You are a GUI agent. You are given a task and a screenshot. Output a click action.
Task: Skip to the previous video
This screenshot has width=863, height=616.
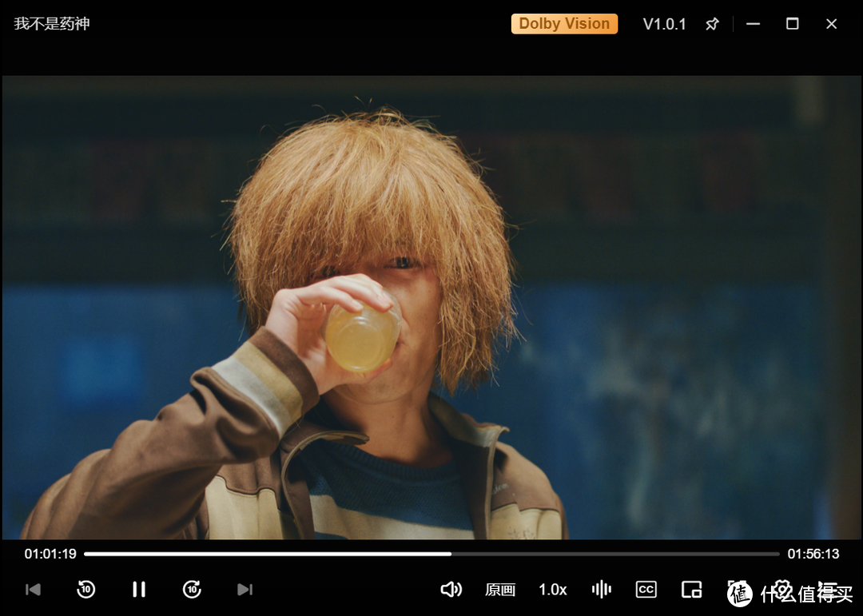coord(33,590)
